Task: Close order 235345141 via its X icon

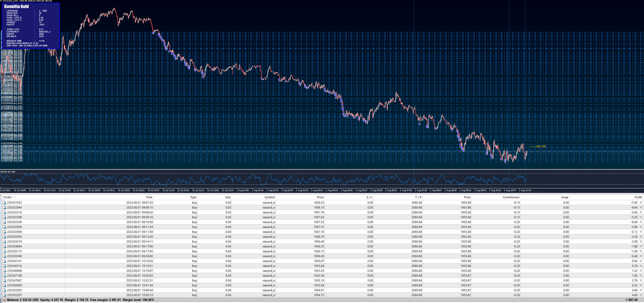Action: (x=641, y=261)
